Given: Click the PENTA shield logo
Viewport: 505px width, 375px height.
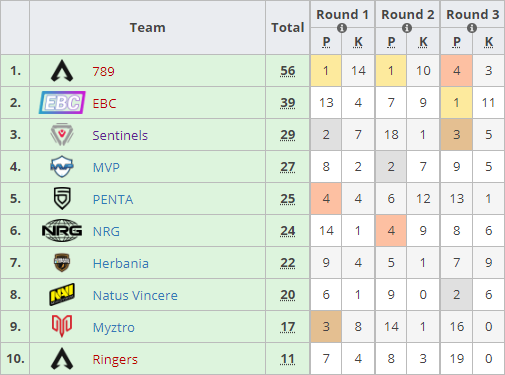Looking at the screenshot, I should pyautogui.click(x=62, y=198).
